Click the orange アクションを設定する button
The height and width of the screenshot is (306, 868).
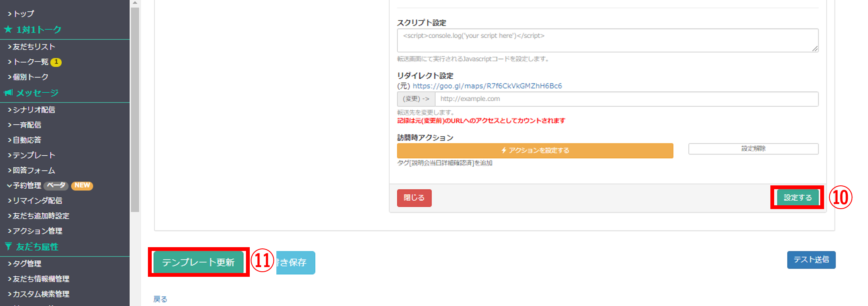tap(535, 151)
